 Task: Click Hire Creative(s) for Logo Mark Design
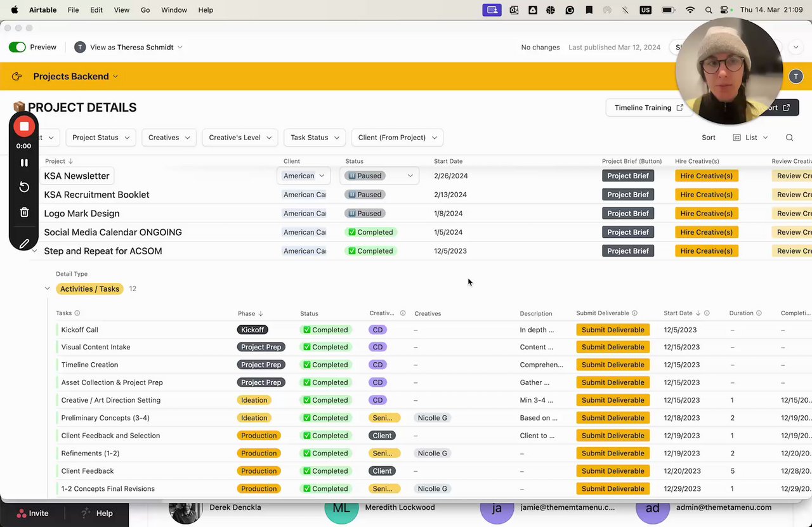tap(706, 214)
